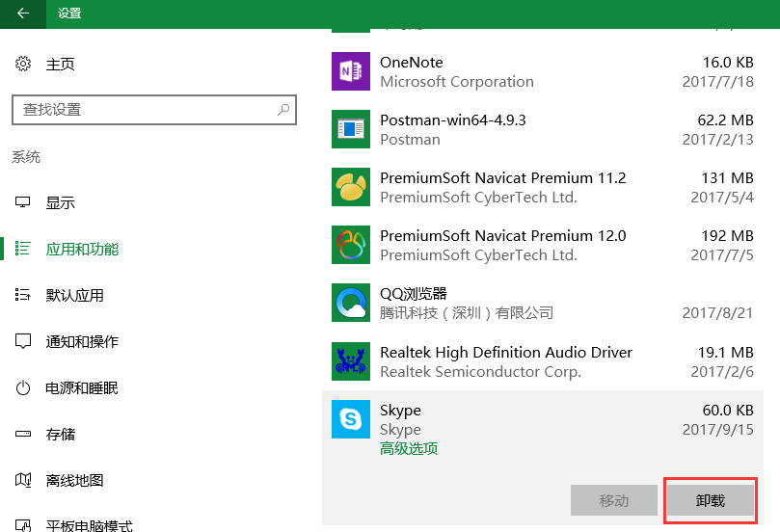Image resolution: width=780 pixels, height=532 pixels.
Task: Click the 平板电脑模式 tablet icon
Action: point(23,525)
